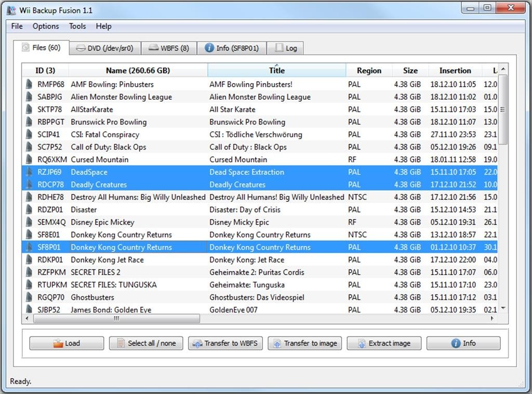Click Transfer to image button
The image size is (532, 394).
[305, 343]
